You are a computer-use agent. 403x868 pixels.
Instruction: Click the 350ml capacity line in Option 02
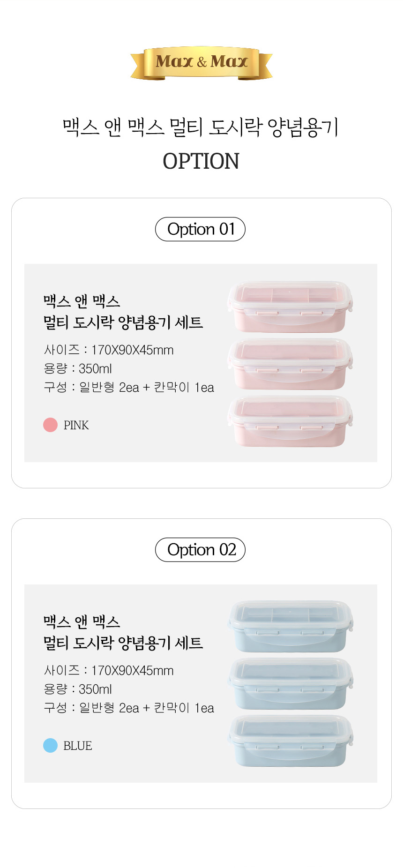point(78,689)
